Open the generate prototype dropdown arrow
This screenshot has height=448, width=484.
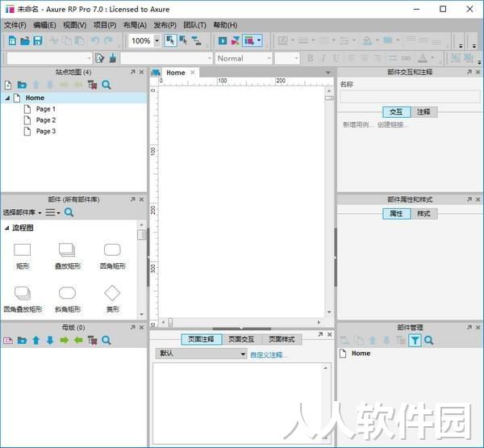coord(259,40)
